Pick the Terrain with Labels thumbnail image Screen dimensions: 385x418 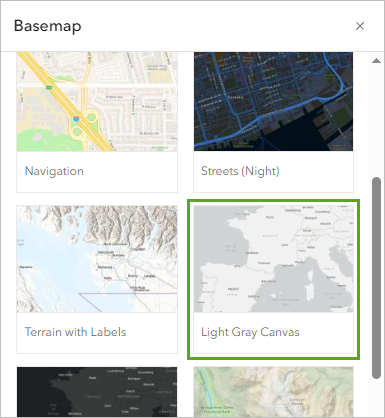97,259
